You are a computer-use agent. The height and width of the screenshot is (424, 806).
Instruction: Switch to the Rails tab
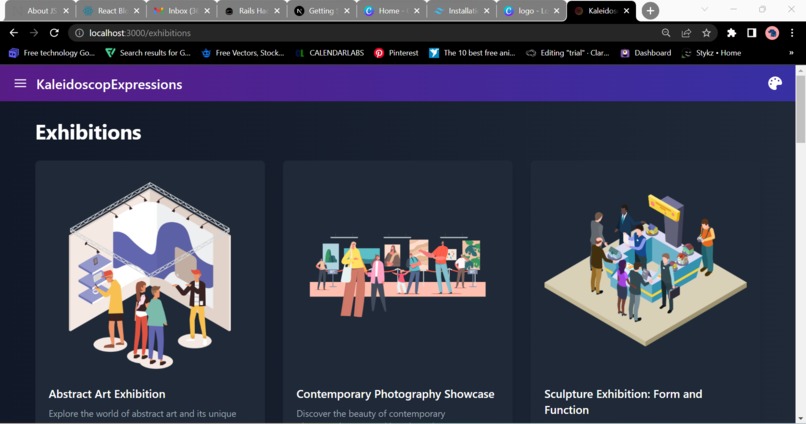(x=253, y=11)
